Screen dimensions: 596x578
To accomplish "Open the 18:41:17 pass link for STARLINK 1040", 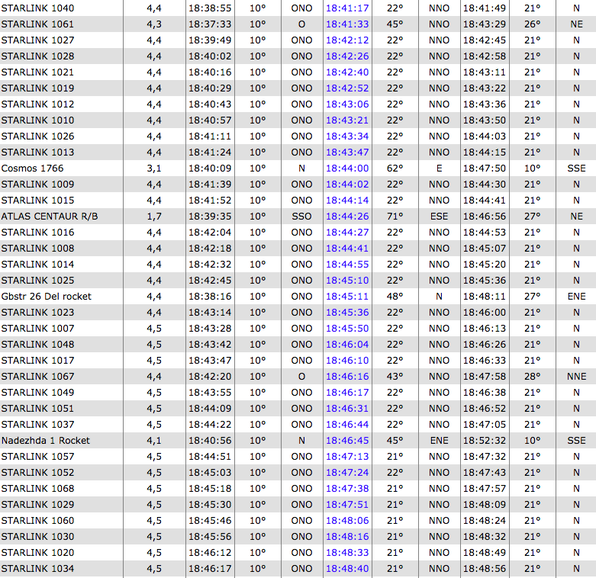I will pos(347,8).
